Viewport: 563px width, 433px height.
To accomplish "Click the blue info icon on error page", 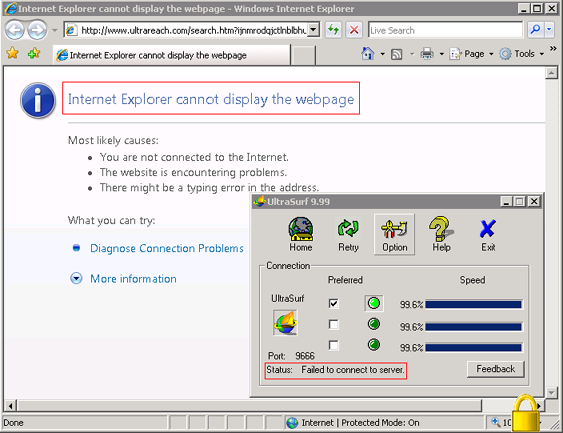I will [x=38, y=100].
